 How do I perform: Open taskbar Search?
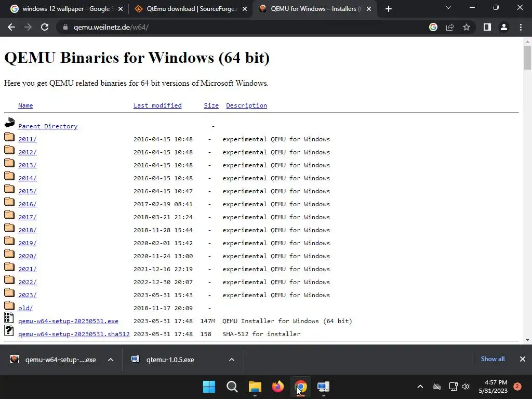232,387
